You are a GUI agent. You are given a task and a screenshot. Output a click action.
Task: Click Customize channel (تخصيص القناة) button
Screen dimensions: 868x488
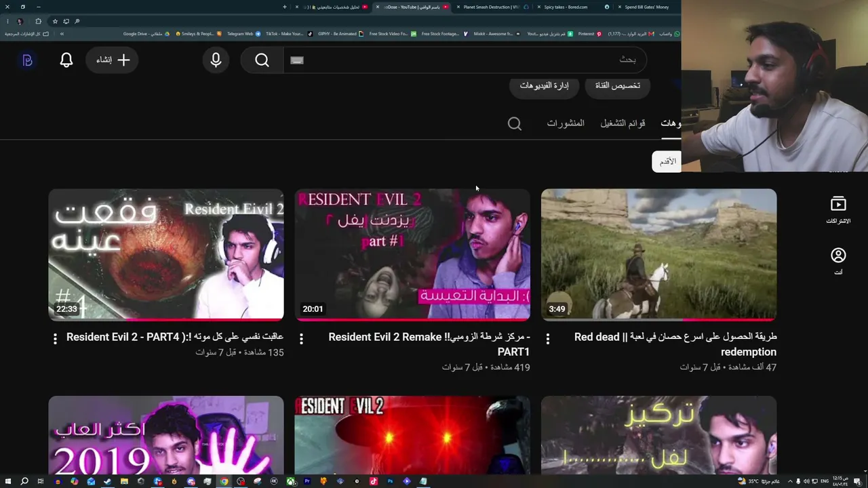618,85
